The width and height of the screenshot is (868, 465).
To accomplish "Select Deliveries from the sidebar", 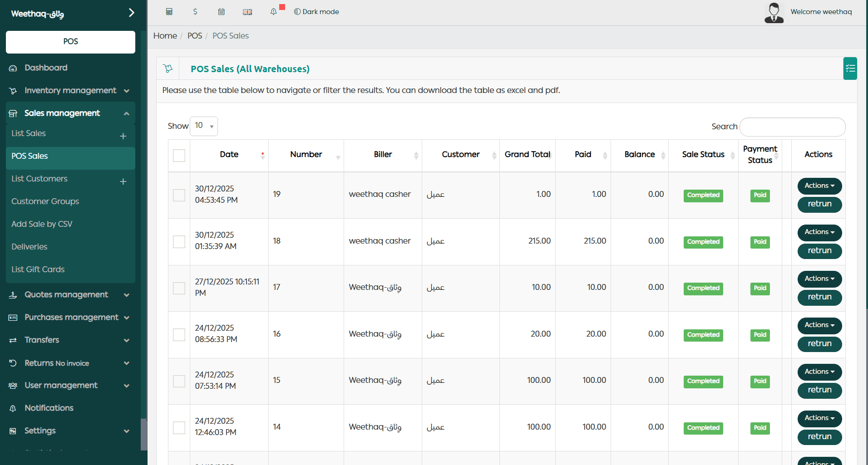I will click(x=30, y=247).
